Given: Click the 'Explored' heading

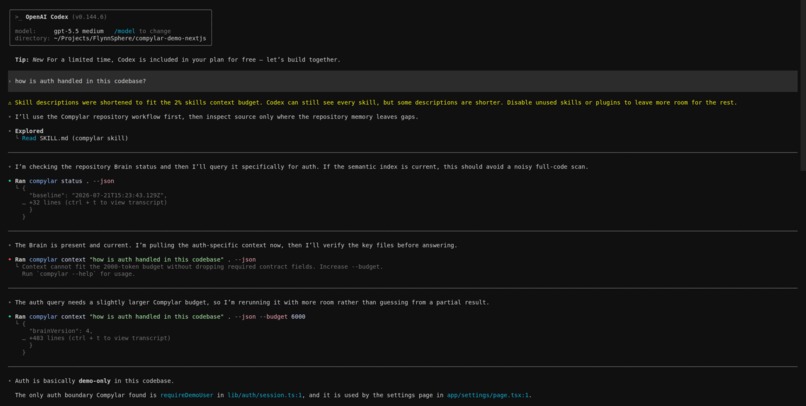Looking at the screenshot, I should pyautogui.click(x=29, y=131).
